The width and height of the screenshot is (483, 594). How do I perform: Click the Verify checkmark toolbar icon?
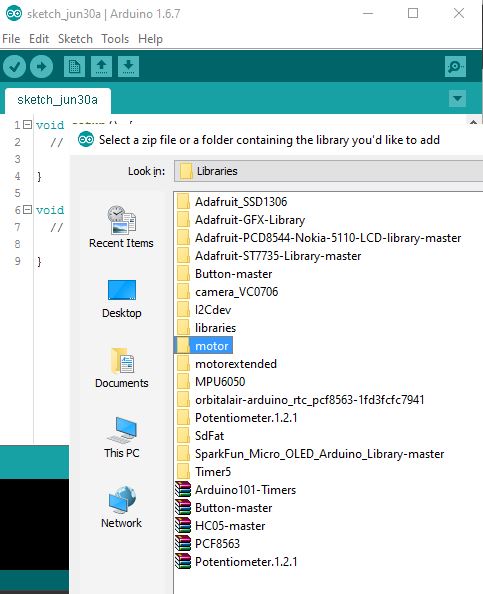click(x=14, y=67)
